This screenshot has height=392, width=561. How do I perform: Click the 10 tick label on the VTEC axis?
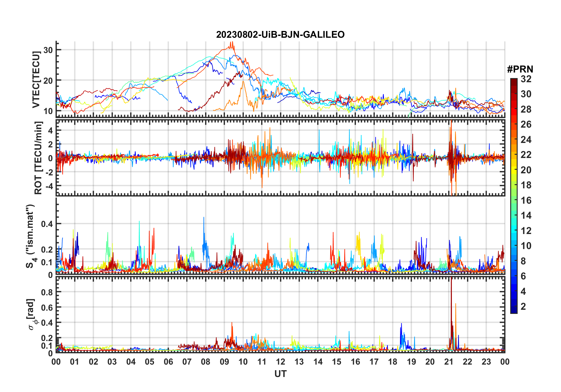[48, 111]
